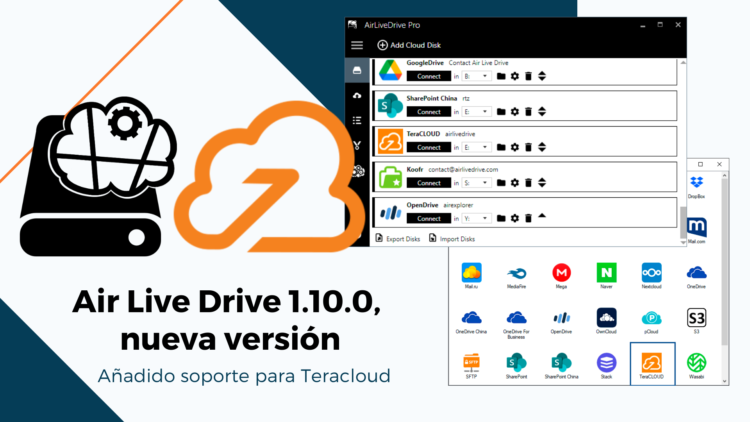This screenshot has height=422, width=750.
Task: Open the hamburger menu in AirLiveDrive
Action: 357,45
